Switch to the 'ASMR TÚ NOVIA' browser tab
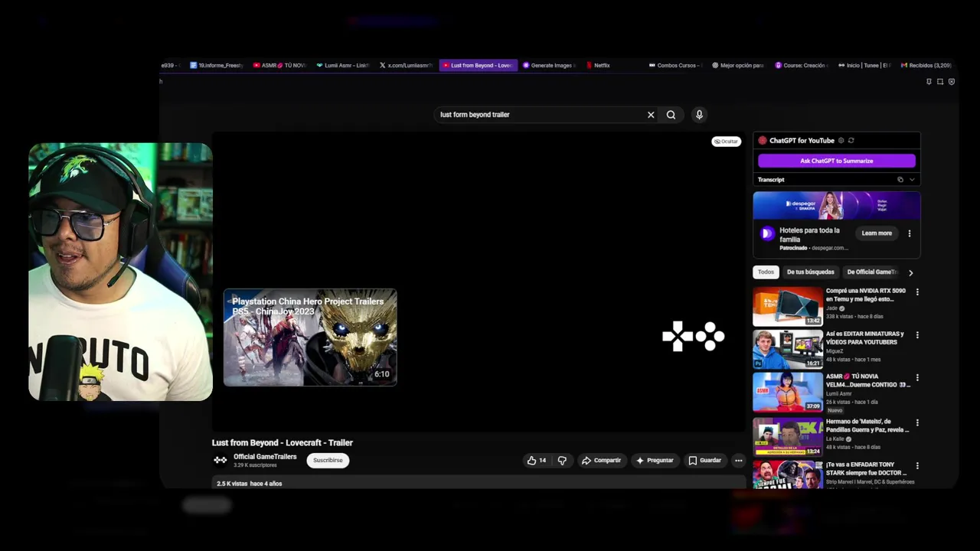This screenshot has height=551, width=980. click(x=280, y=66)
